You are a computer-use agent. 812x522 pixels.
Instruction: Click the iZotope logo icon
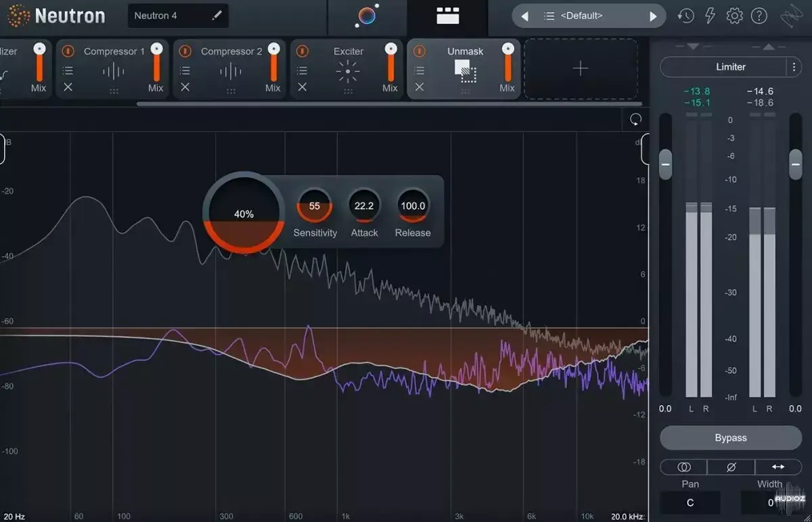[x=792, y=16]
